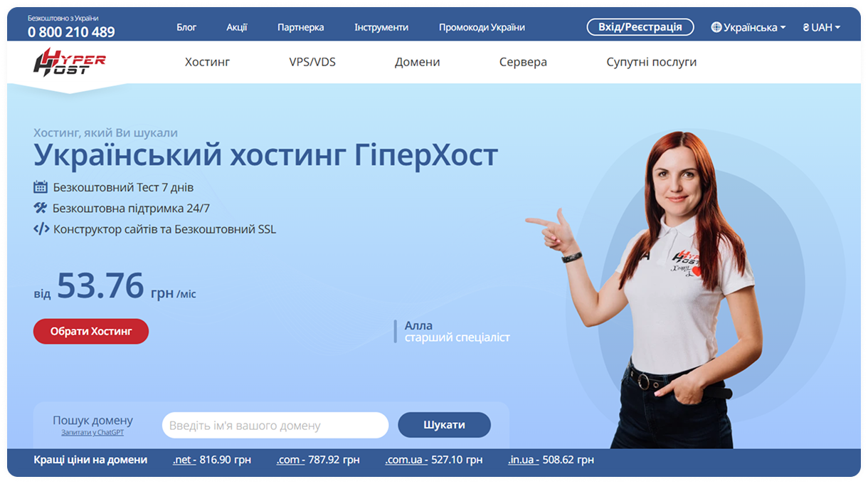Click the code brackets icon beside Конструктор сайтів
The image size is (868, 484).
click(x=41, y=229)
